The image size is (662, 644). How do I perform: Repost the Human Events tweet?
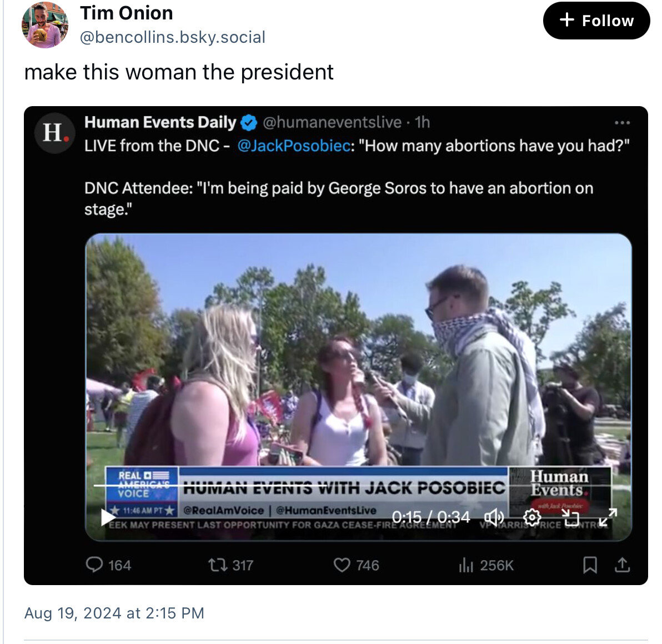(x=217, y=565)
